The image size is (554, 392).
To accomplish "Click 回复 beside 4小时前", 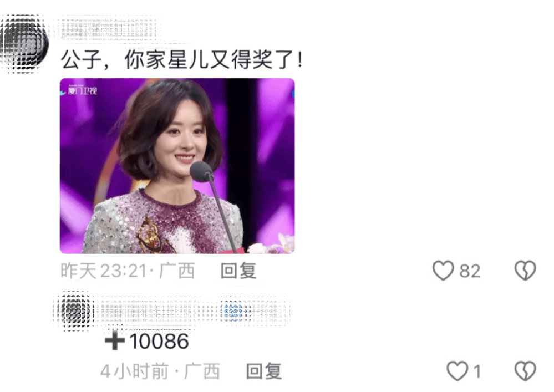I will pyautogui.click(x=264, y=371).
